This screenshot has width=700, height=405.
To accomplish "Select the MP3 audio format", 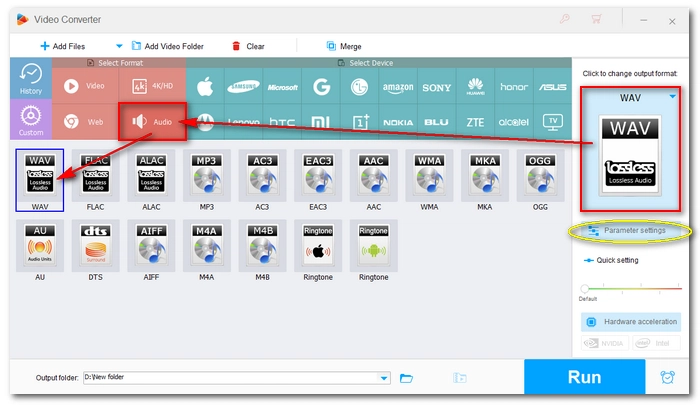I will pyautogui.click(x=207, y=175).
